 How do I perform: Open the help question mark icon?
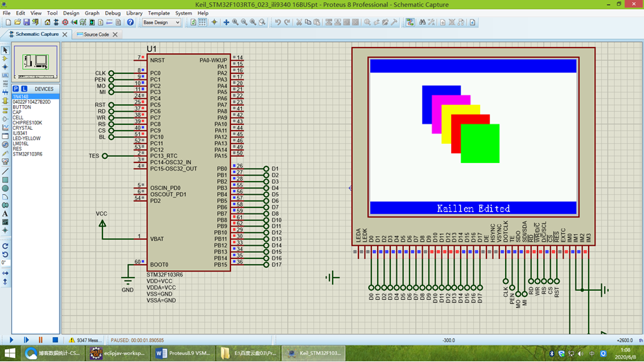pyautogui.click(x=130, y=23)
